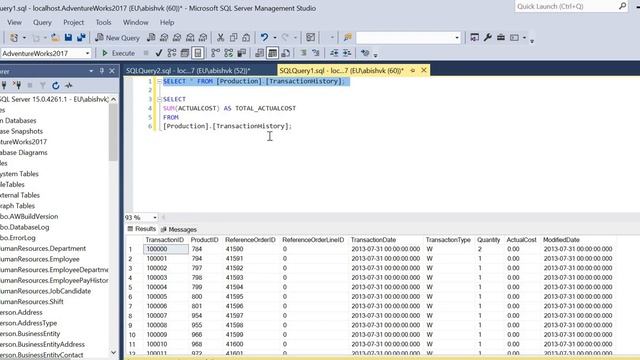640x360 pixels.
Task: Toggle Include Live Query Statistics
Action: coord(229,53)
